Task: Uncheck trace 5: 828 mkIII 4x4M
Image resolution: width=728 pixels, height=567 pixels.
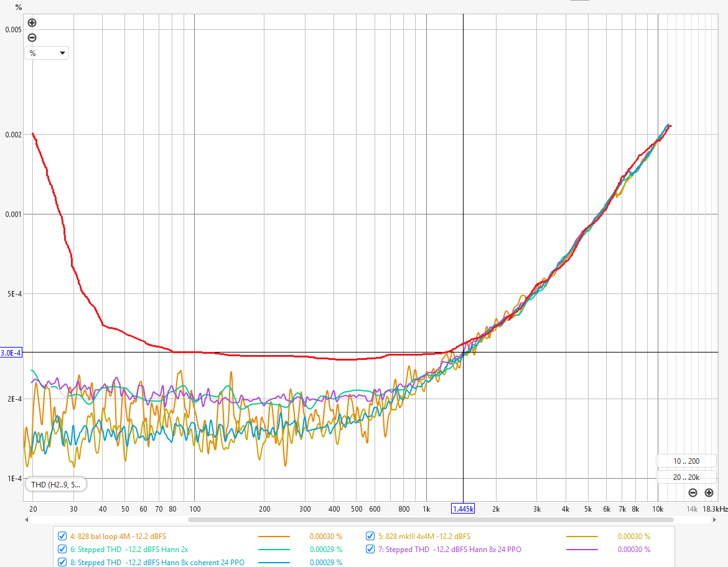Action: click(x=370, y=536)
